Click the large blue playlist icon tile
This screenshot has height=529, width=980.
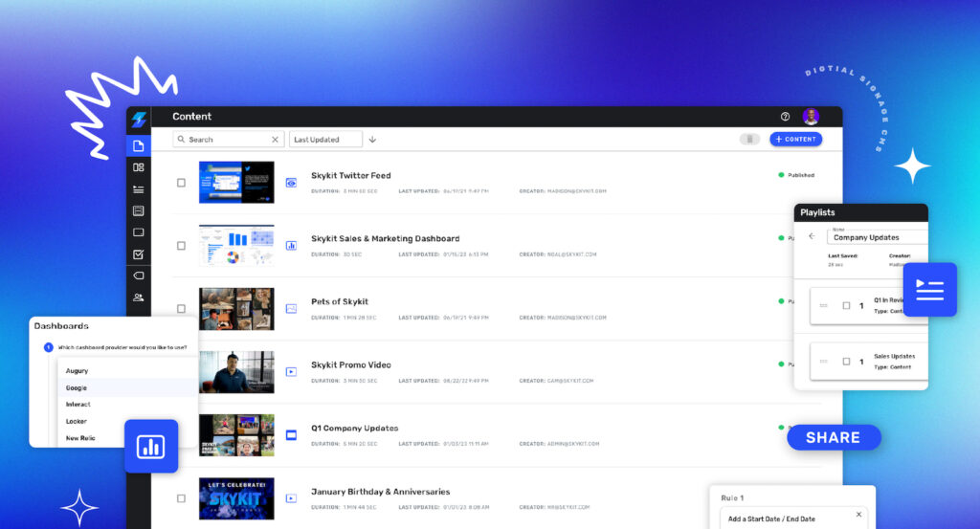pos(930,290)
